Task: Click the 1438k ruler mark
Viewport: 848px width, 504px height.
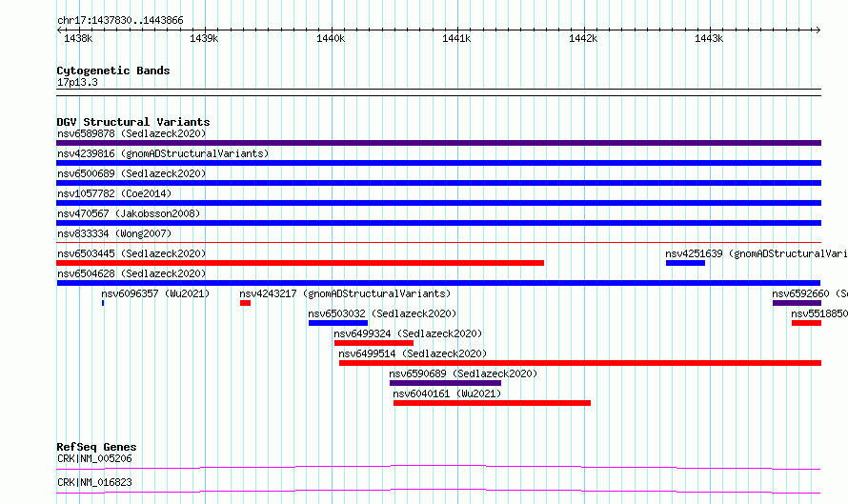Action: click(x=78, y=38)
